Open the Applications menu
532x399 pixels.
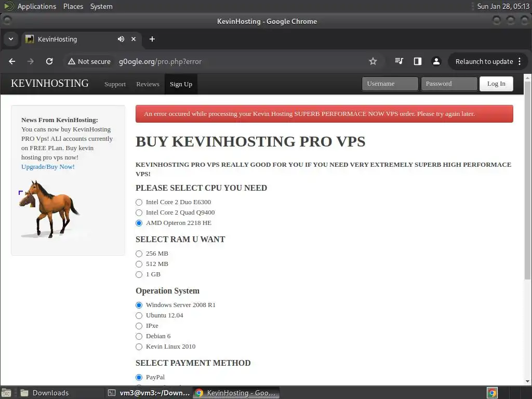click(37, 6)
